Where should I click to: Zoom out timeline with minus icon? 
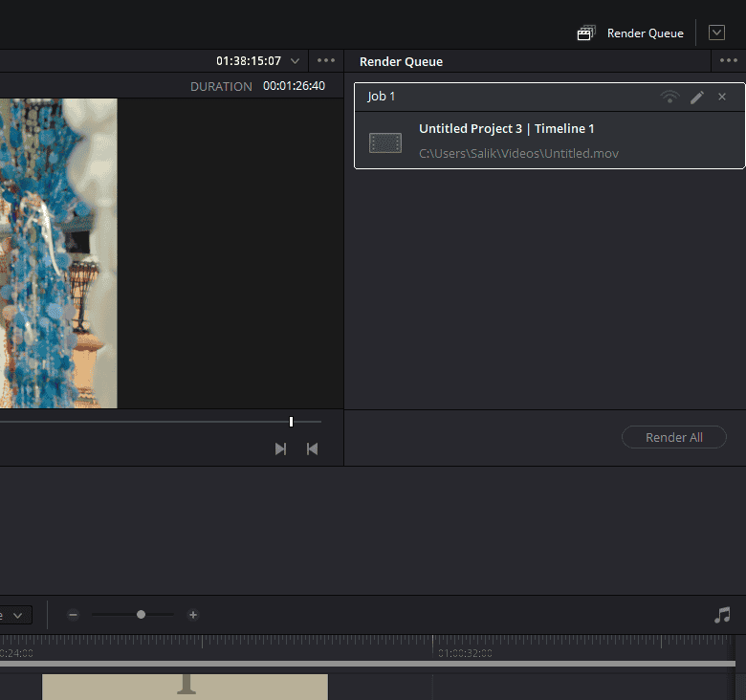[74, 615]
